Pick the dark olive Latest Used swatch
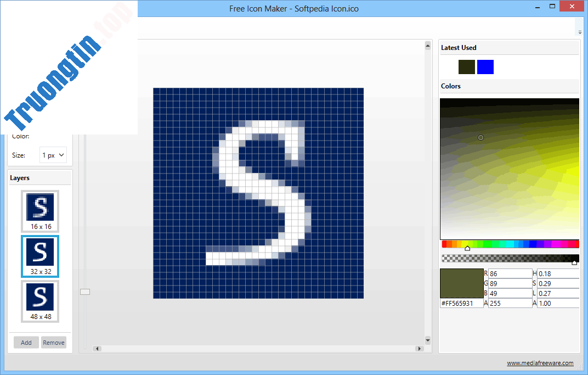The height and width of the screenshot is (375, 588). (x=467, y=67)
